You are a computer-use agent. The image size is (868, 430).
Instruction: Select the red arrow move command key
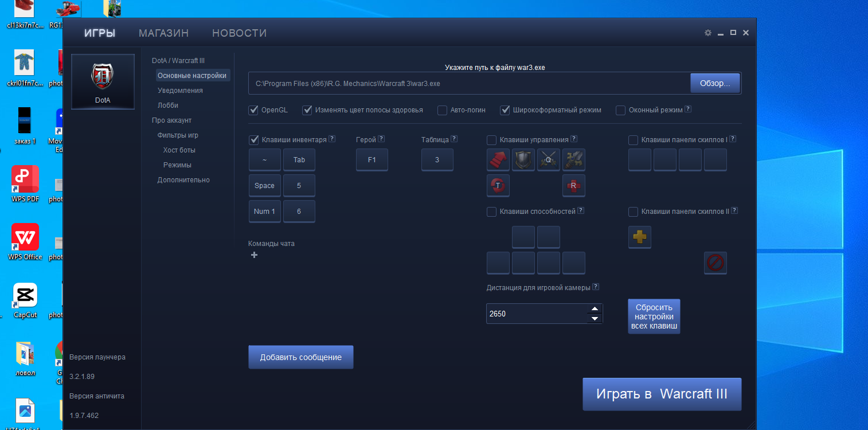point(498,160)
